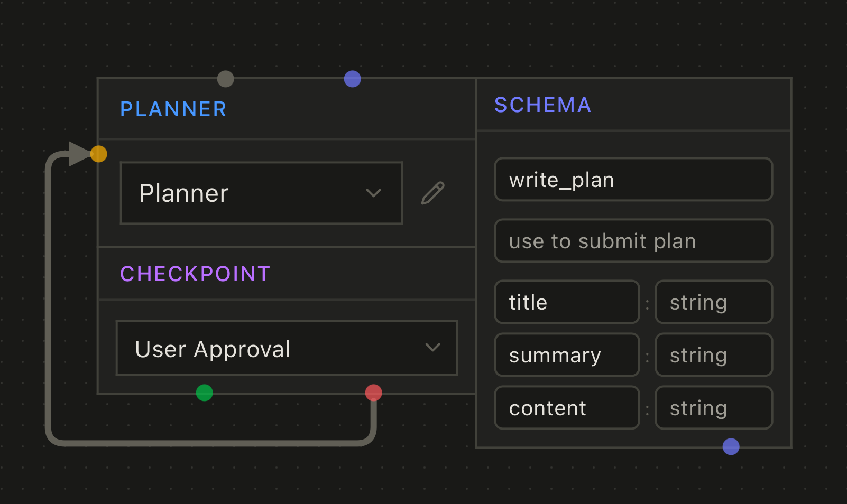Click the pencil edit icon beside Planner
The width and height of the screenshot is (847, 504).
pos(433,193)
